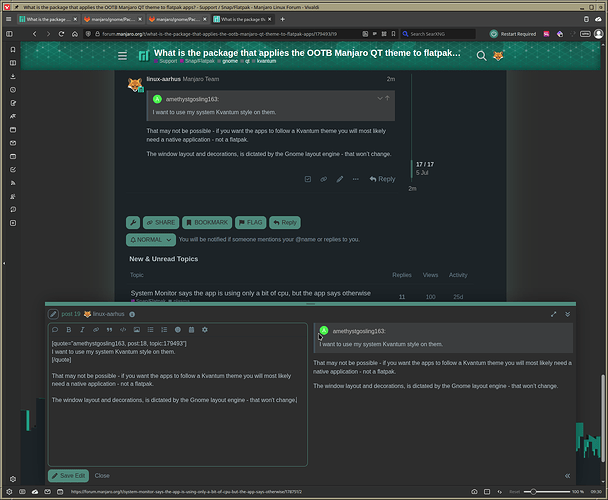Screen dimensions: 608x500
Task: Insert a bulleted list in the editor
Action: (x=150, y=330)
